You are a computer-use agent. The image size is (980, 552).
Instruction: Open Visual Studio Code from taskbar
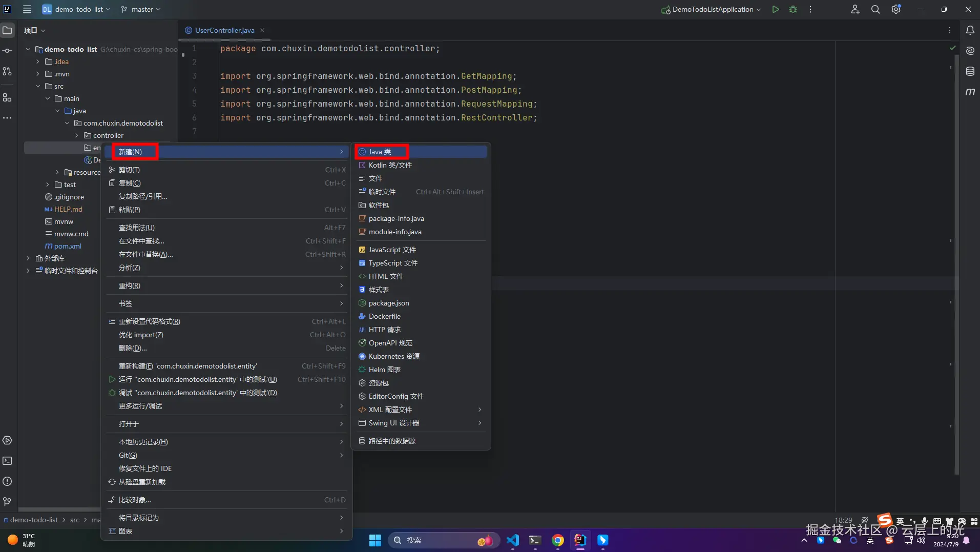click(513, 540)
